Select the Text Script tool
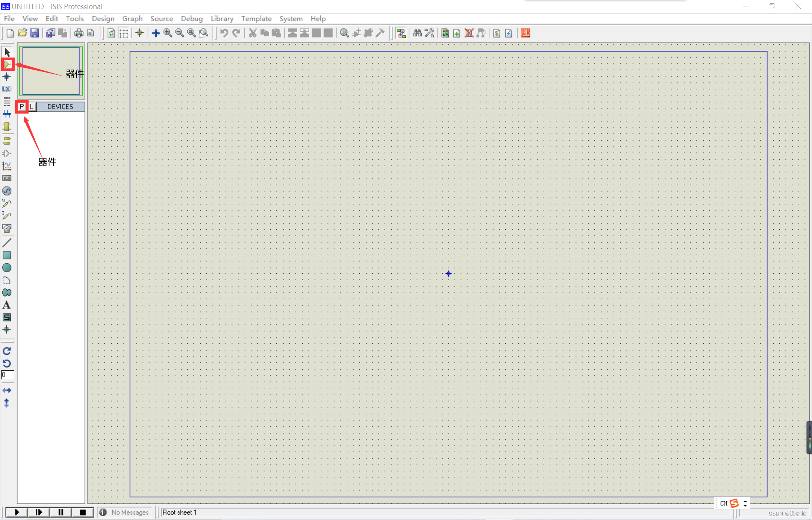Screen dimensions: 812x520 point(7,101)
